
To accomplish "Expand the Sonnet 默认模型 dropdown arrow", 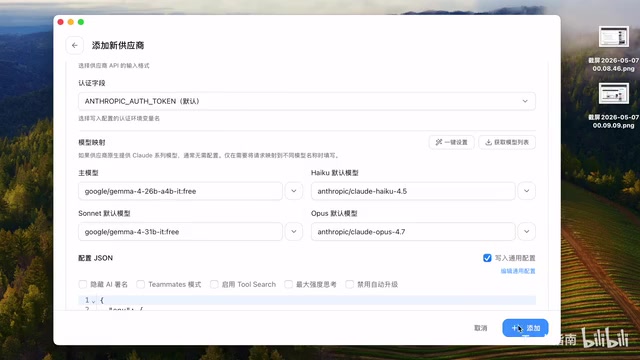I will coord(293,231).
